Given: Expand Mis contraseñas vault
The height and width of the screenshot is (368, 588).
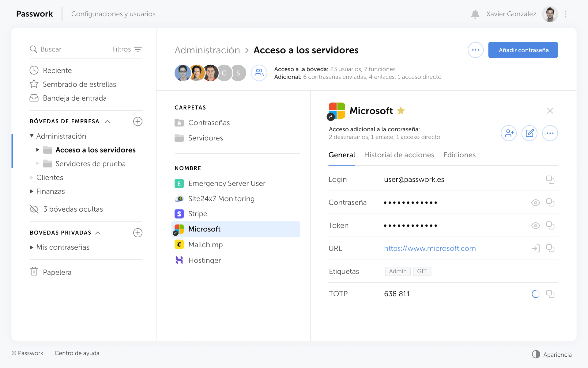Looking at the screenshot, I should [32, 247].
